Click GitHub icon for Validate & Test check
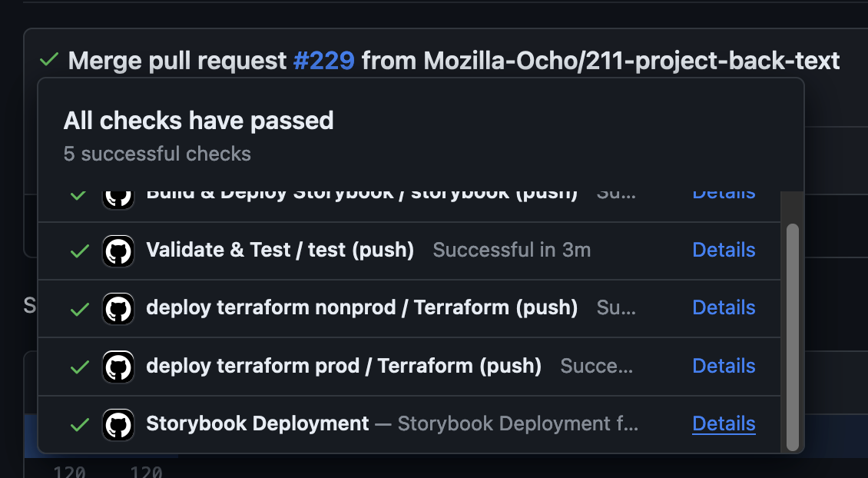Viewport: 868px width, 478px height. pyautogui.click(x=118, y=251)
